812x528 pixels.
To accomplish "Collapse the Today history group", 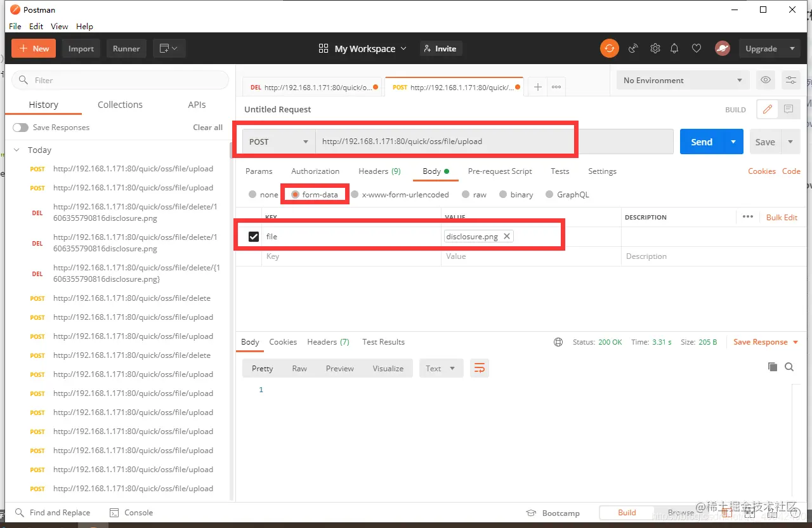I will coord(17,150).
